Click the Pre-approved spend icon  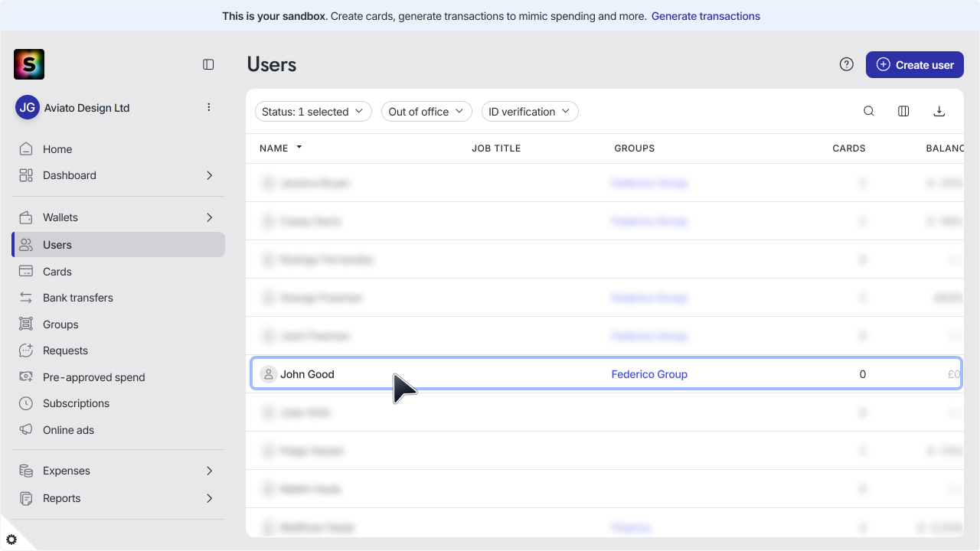[26, 377]
